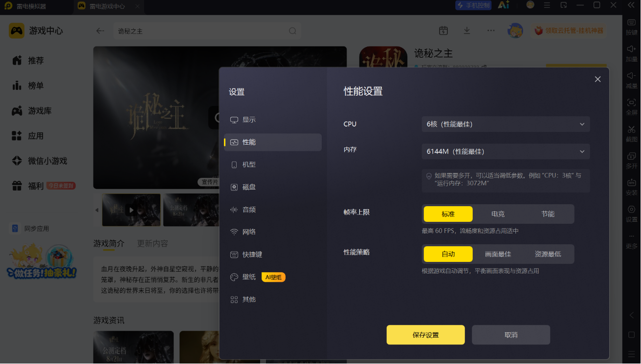Close the 雷电游戏中心 tab
The height and width of the screenshot is (364, 641).
137,7
